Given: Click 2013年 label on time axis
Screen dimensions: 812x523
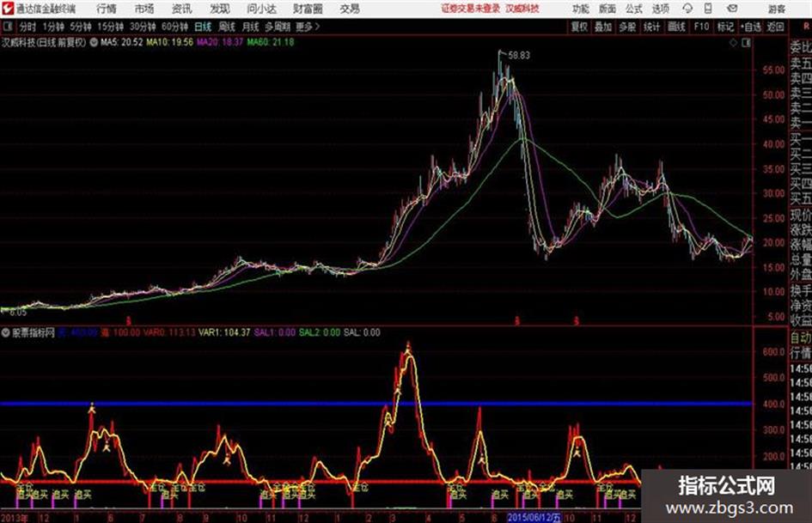Looking at the screenshot, I should [x=15, y=518].
